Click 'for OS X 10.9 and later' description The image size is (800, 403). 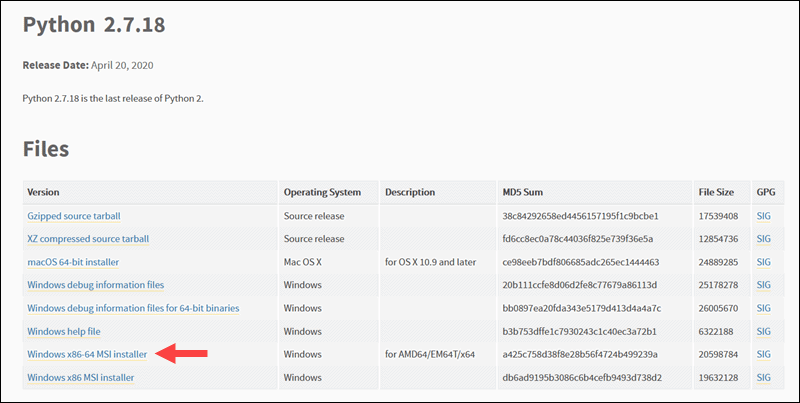(x=431, y=262)
